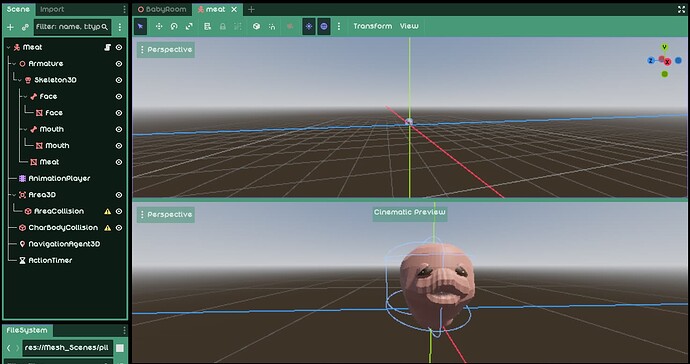Screen dimensions: 690x364
Task: Add a new scene tab with plus
Action: [x=251, y=9]
